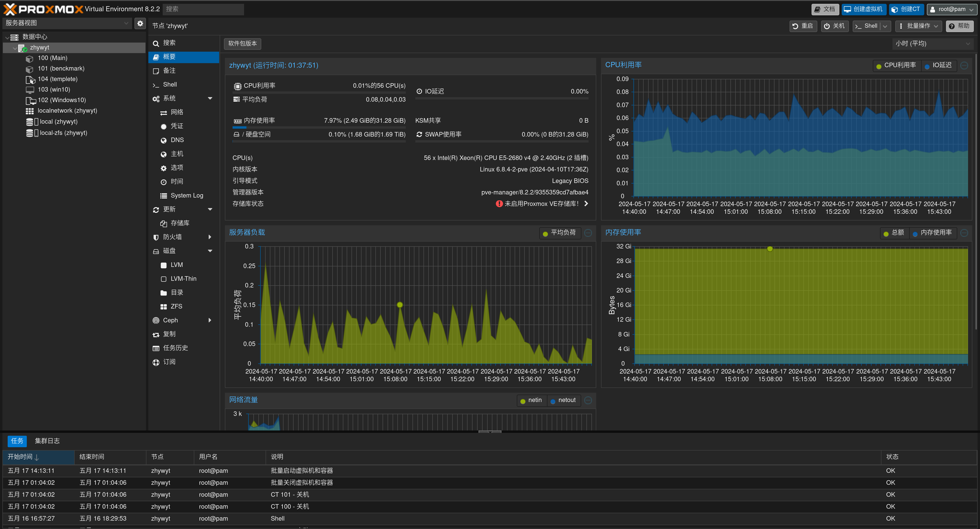Click the Create CT button
980x529 pixels.
[906, 9]
